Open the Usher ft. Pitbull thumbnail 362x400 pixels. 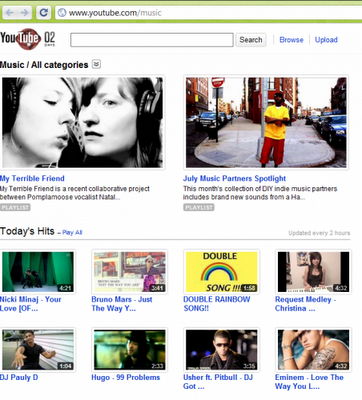221,350
